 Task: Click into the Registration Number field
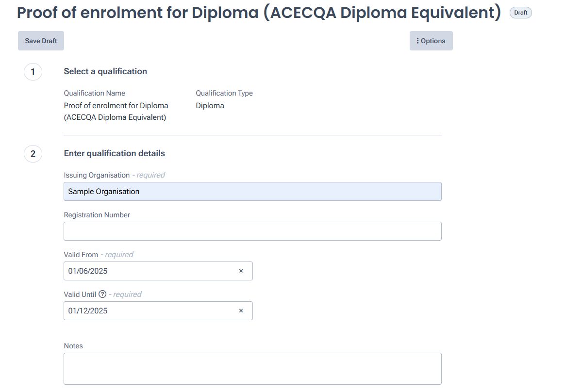point(252,231)
